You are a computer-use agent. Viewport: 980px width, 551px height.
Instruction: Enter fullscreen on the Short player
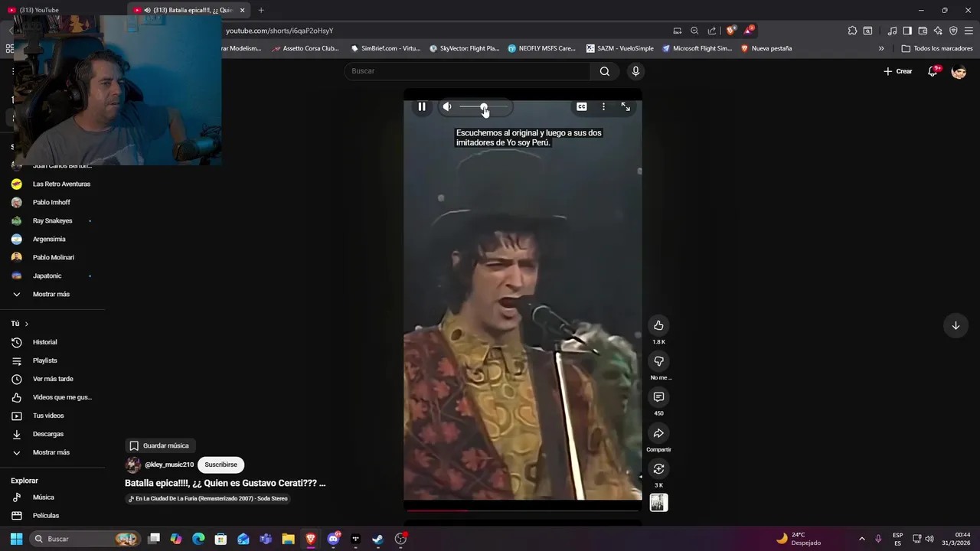coord(626,107)
